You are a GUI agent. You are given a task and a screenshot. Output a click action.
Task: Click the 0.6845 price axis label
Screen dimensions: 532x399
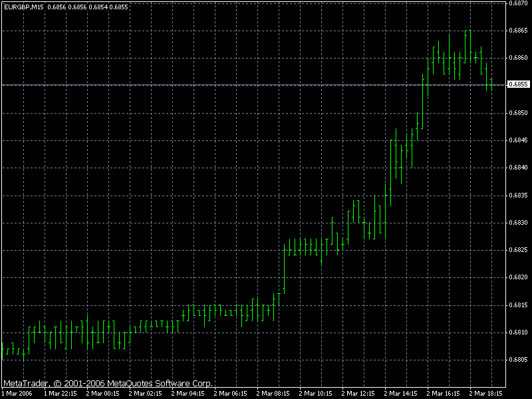[518, 140]
